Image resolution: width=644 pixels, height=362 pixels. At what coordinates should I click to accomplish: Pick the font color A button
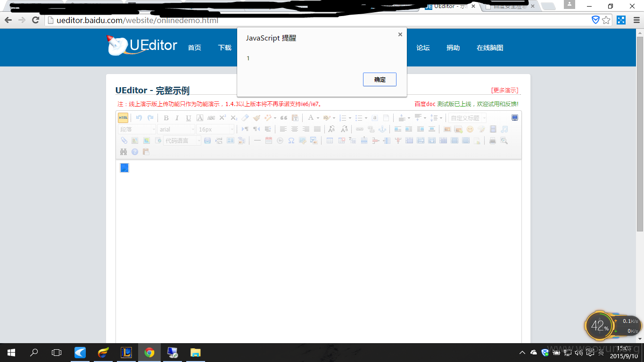311,118
